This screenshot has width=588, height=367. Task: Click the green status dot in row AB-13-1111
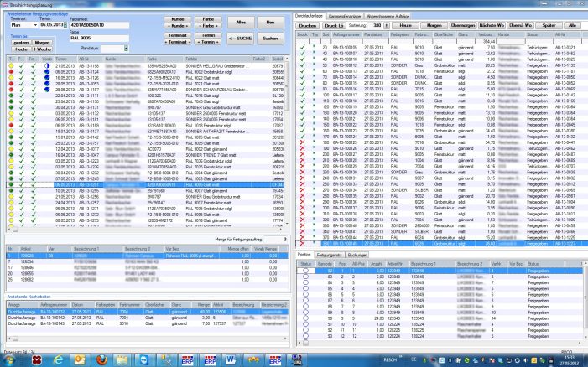[x=11, y=96]
